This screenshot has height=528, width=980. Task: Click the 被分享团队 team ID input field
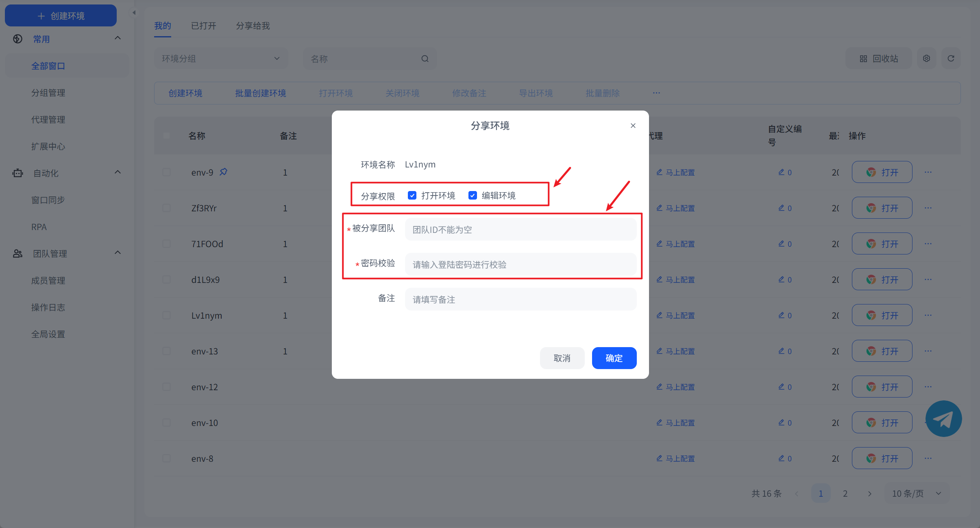click(x=520, y=230)
